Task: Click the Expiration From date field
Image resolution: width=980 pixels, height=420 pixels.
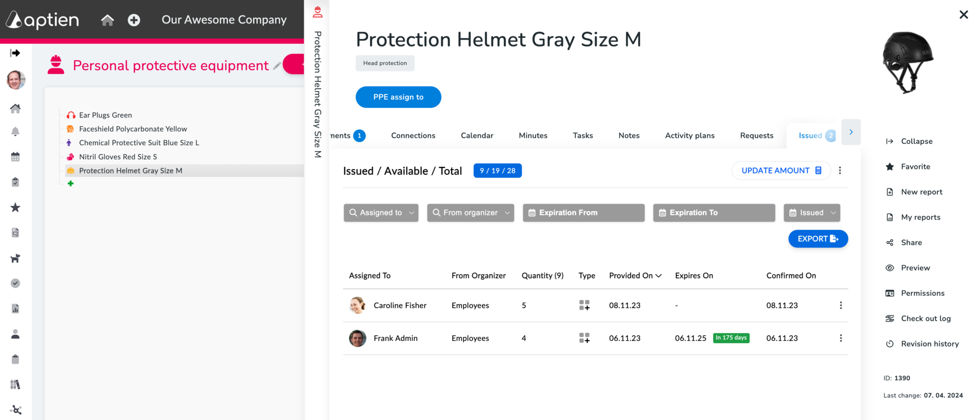Action: 583,213
